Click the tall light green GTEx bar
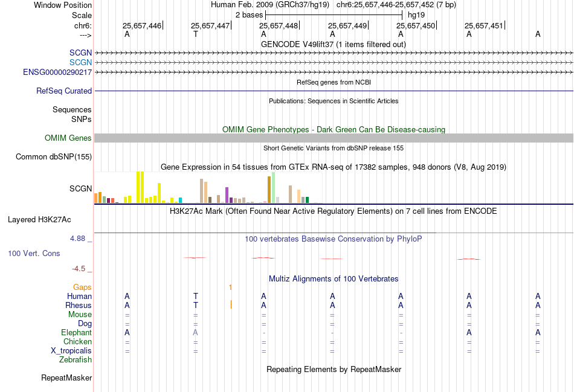This screenshot has width=574, height=392. (x=274, y=187)
